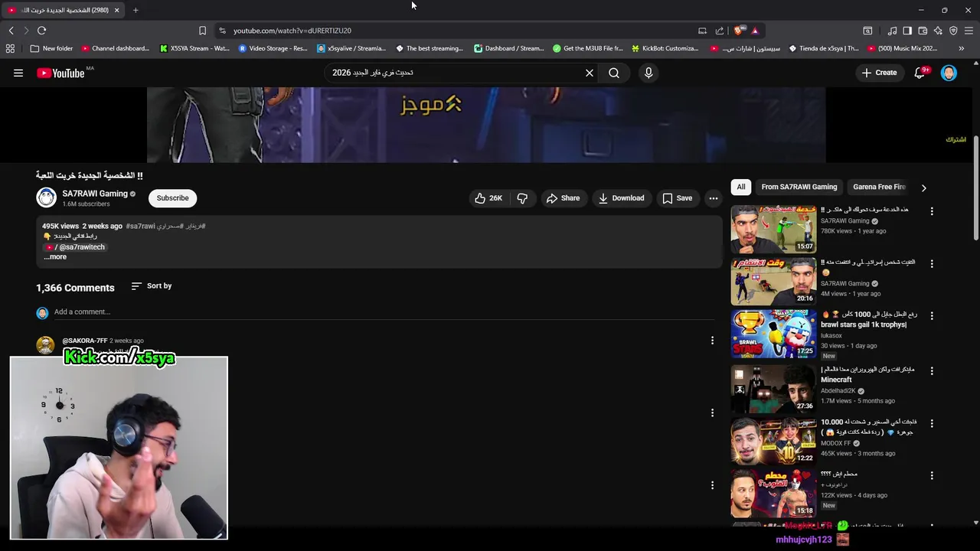Start voice search with the microphone
980x551 pixels.
click(648, 73)
